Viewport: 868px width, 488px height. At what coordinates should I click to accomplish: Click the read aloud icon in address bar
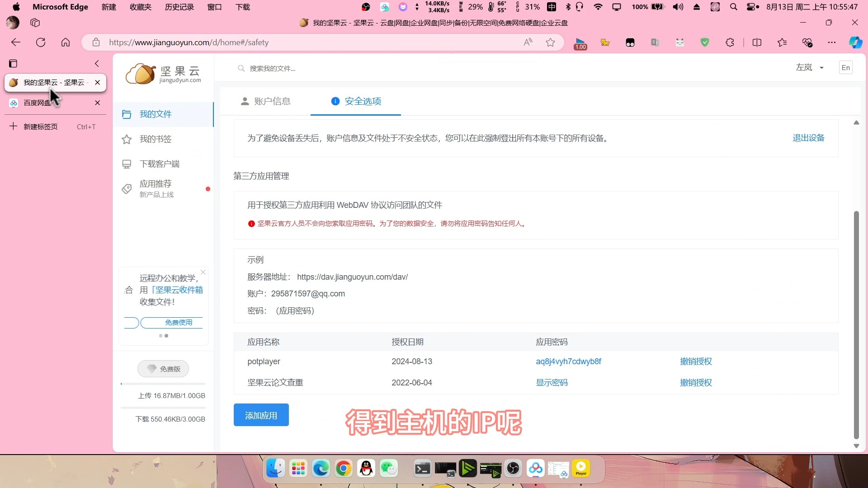click(528, 42)
